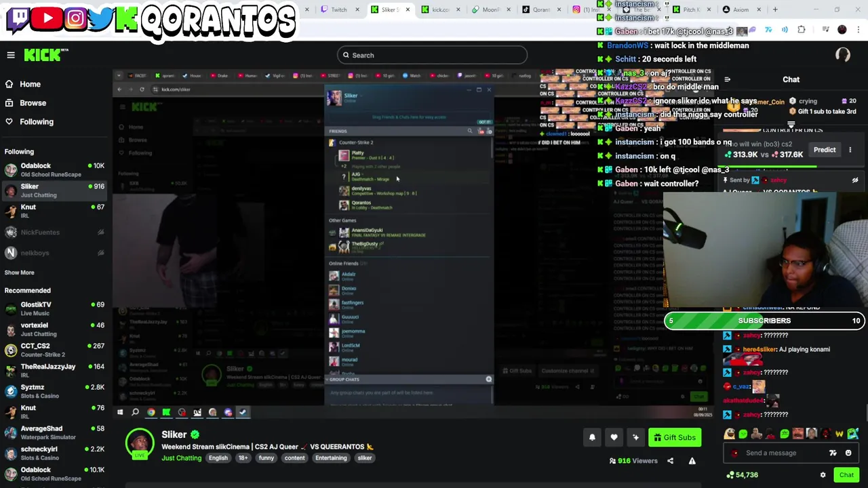Click Sliker's live avatar below the stream

click(x=140, y=444)
